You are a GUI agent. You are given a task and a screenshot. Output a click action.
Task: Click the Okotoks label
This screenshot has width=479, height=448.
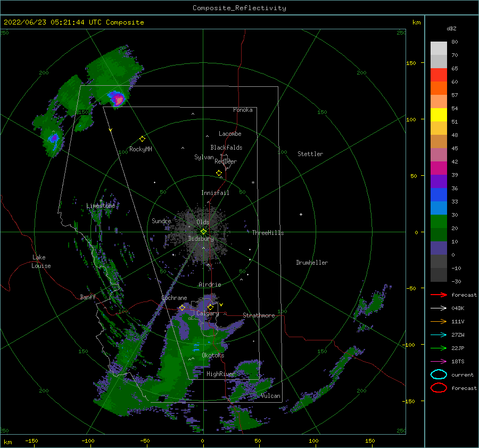(x=213, y=355)
